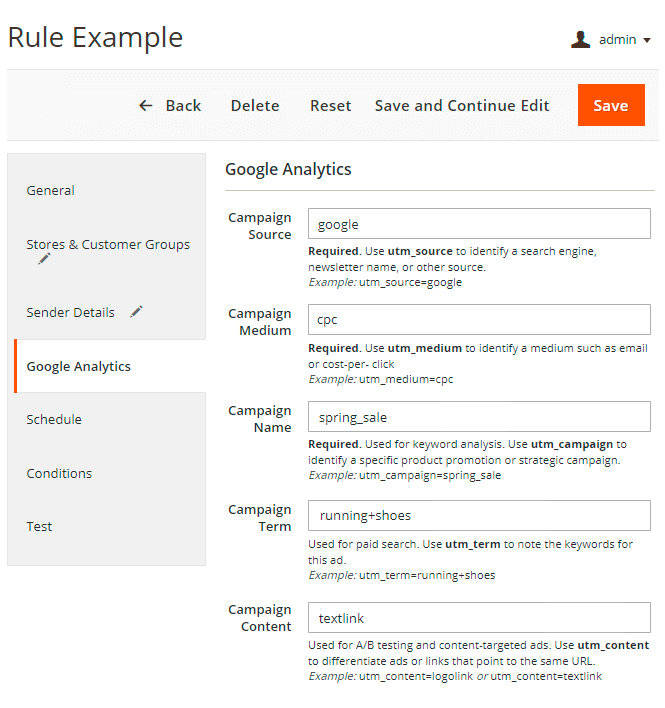Image resolution: width=665 pixels, height=708 pixels.
Task: Select the Google Analytics tab
Action: [79, 366]
